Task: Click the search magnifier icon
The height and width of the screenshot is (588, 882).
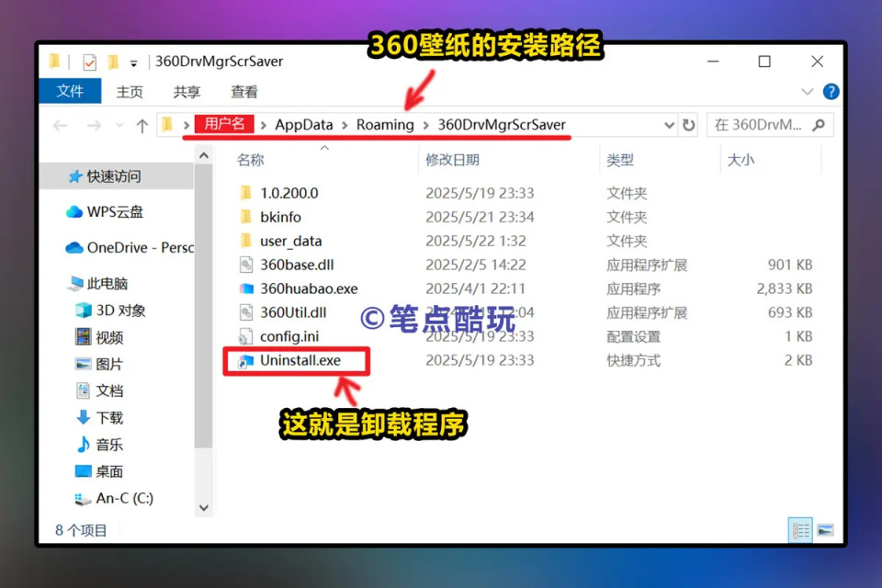Action: click(x=819, y=125)
